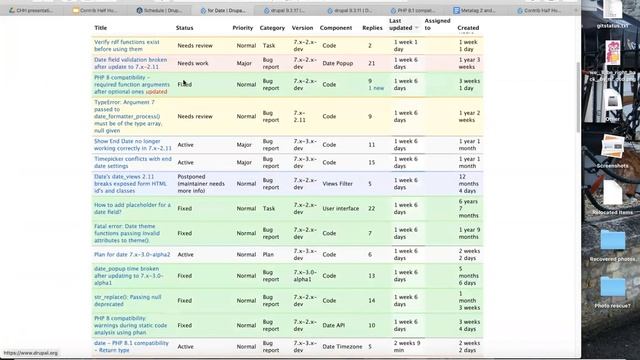This screenshot has height=360, width=640.
Task: Sort issues by Assigned to header
Action: coord(437,24)
